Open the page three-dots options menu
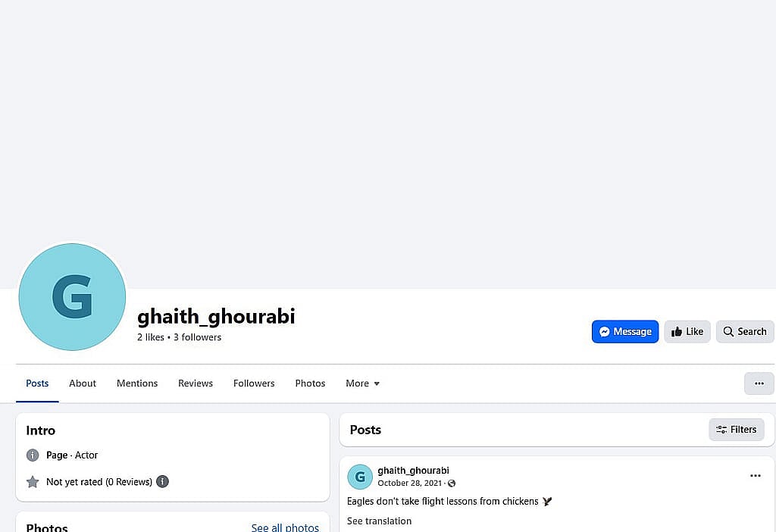Viewport: 776px width, 532px height. [759, 383]
